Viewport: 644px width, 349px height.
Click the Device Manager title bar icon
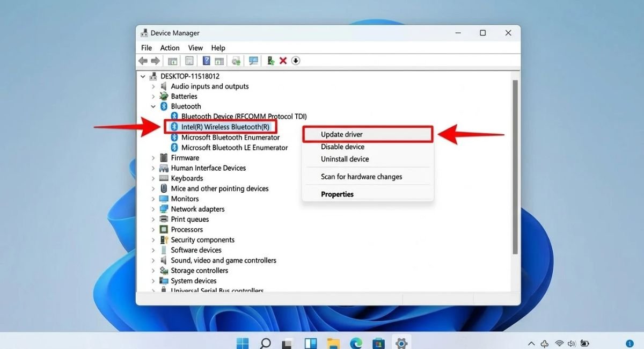(x=144, y=33)
